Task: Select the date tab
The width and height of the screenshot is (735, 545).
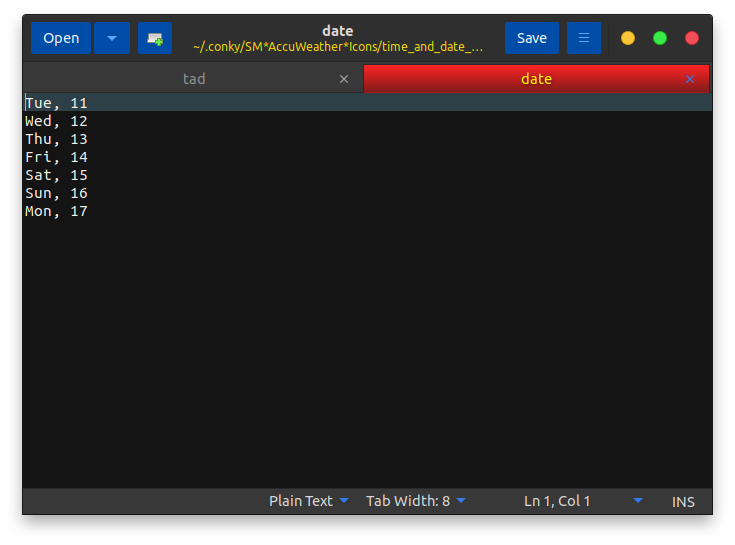Action: click(x=536, y=79)
